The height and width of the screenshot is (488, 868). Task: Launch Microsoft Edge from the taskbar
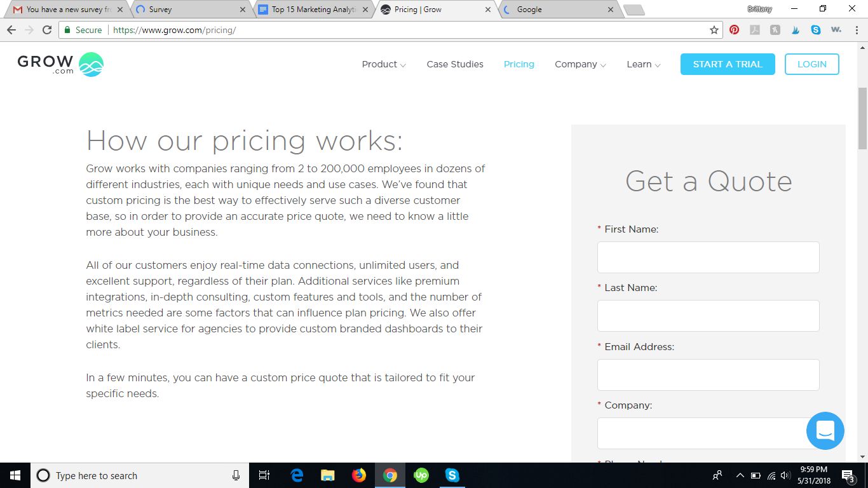[297, 475]
